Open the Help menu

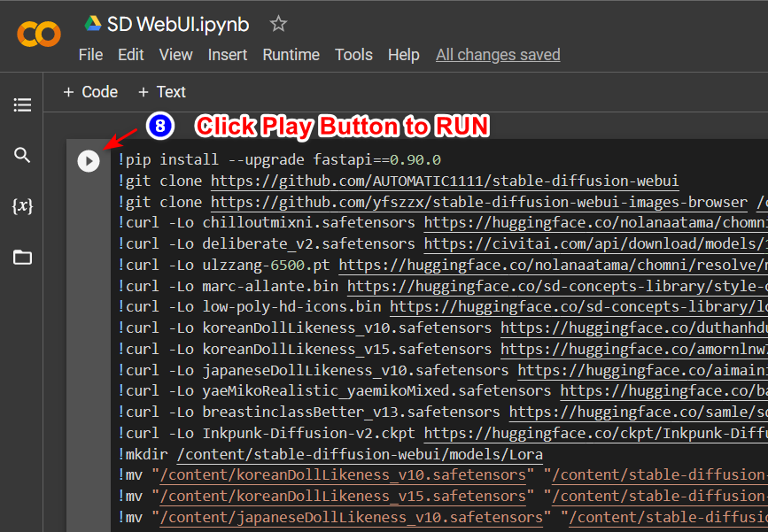(x=404, y=55)
